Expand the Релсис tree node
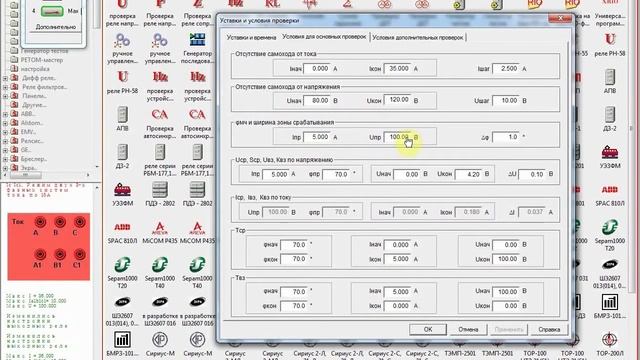 click(x=5, y=141)
